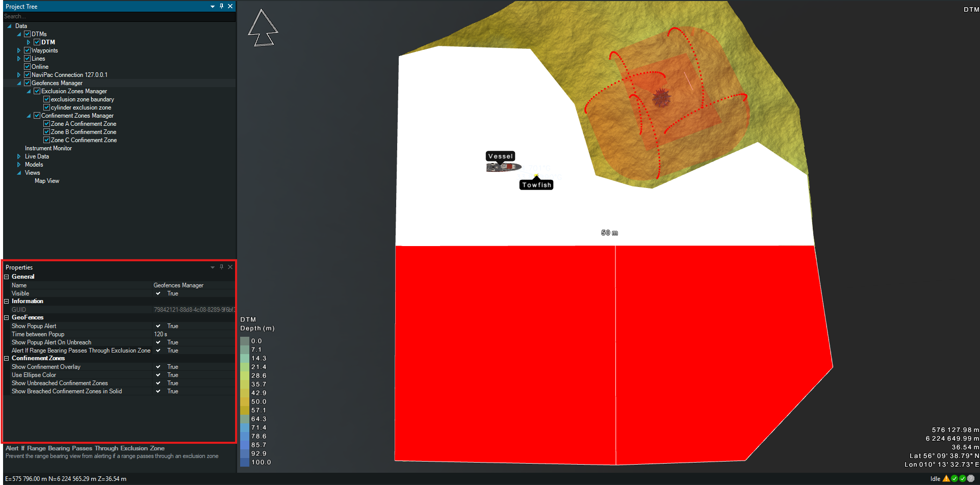Toggle the Use Ellipse Color checkbox

tap(158, 375)
